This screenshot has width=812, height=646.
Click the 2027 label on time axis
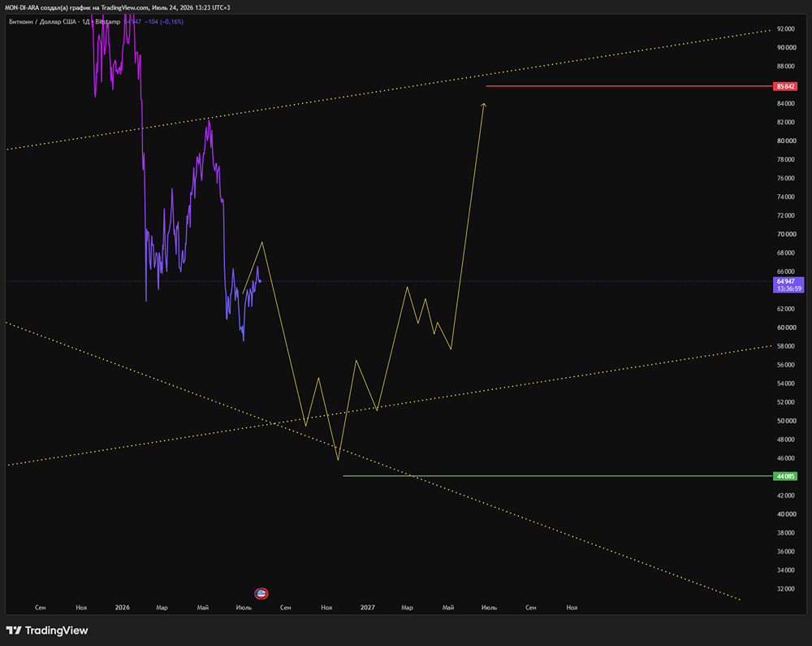pos(368,607)
